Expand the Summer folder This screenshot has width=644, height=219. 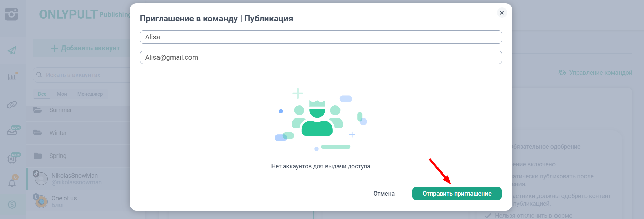[61, 110]
